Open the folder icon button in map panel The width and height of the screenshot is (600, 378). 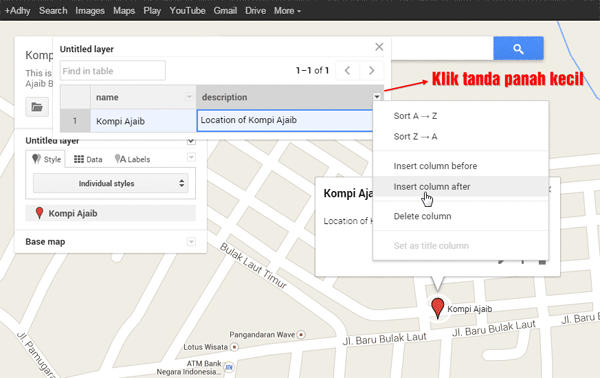pos(37,107)
